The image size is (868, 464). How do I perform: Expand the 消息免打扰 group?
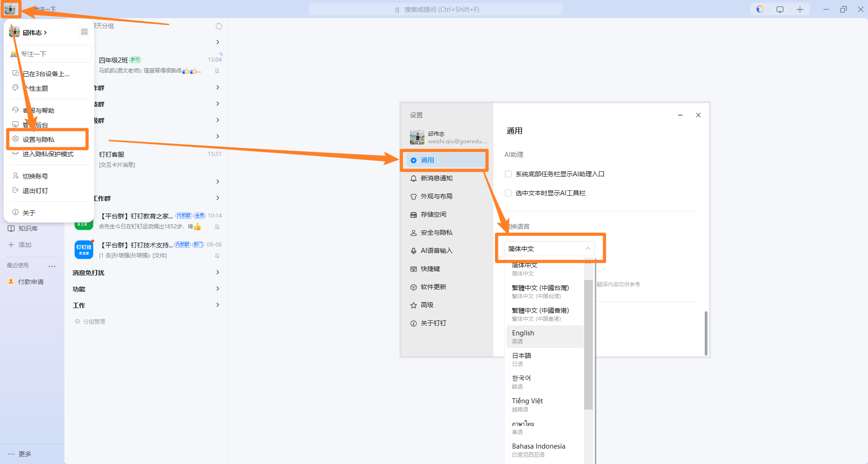tap(146, 272)
